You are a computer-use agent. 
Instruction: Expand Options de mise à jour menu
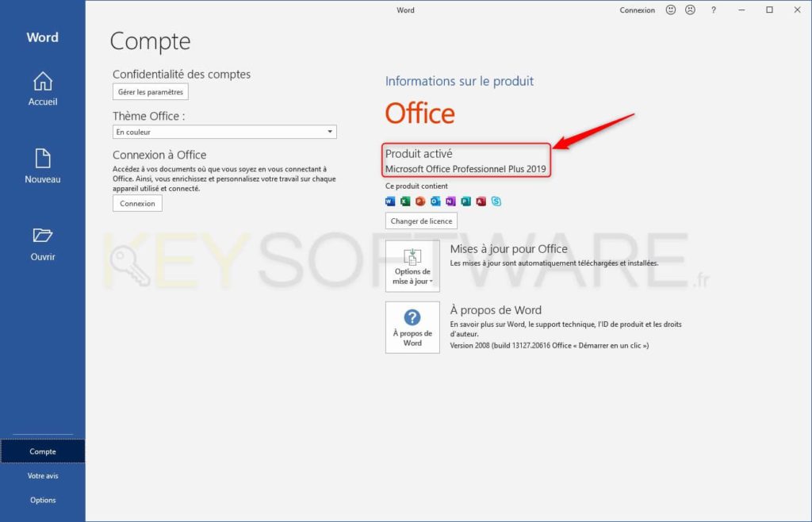(x=412, y=267)
